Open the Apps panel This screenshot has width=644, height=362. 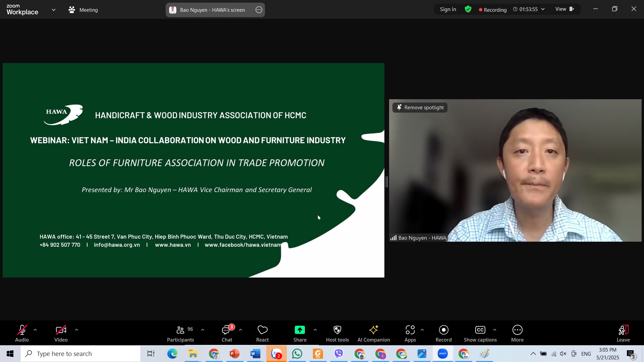coord(410,334)
